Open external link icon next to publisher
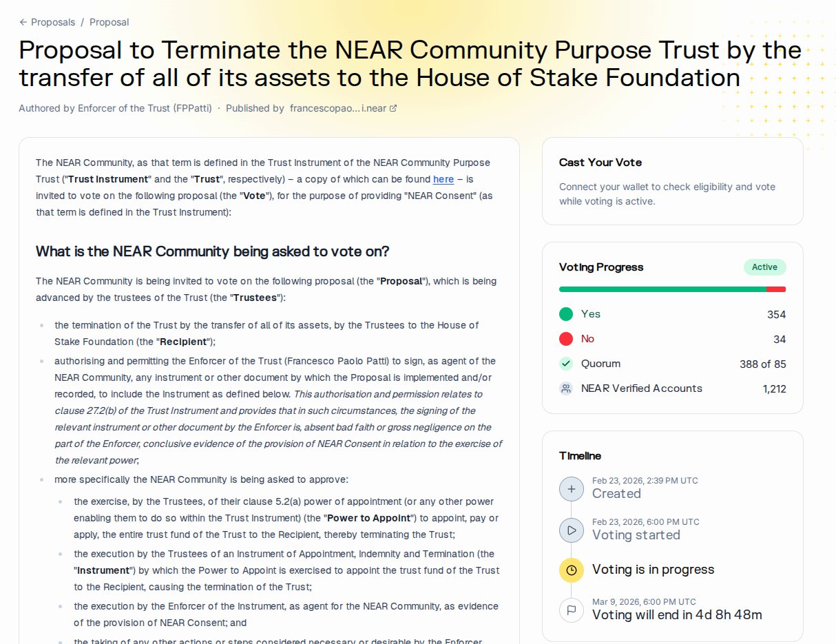Image resolution: width=836 pixels, height=644 pixels. [x=393, y=108]
